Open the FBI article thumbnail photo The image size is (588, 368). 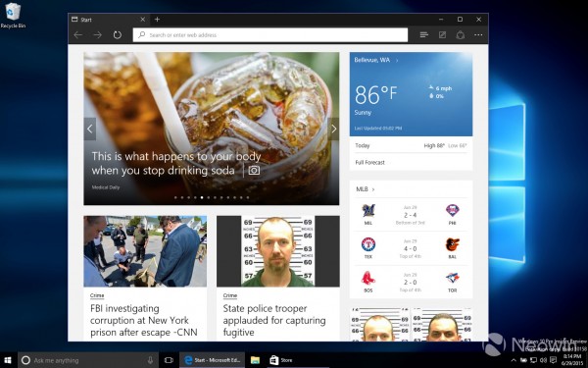[x=145, y=251]
